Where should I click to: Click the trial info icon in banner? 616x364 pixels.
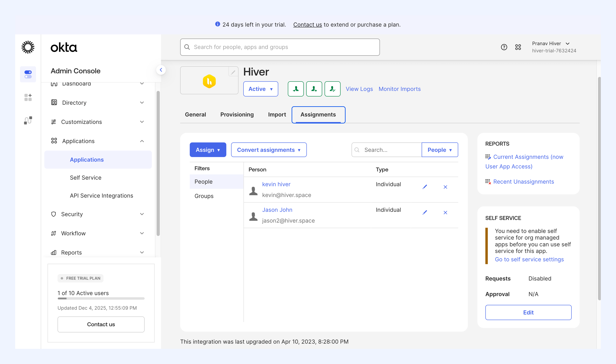coord(218,24)
